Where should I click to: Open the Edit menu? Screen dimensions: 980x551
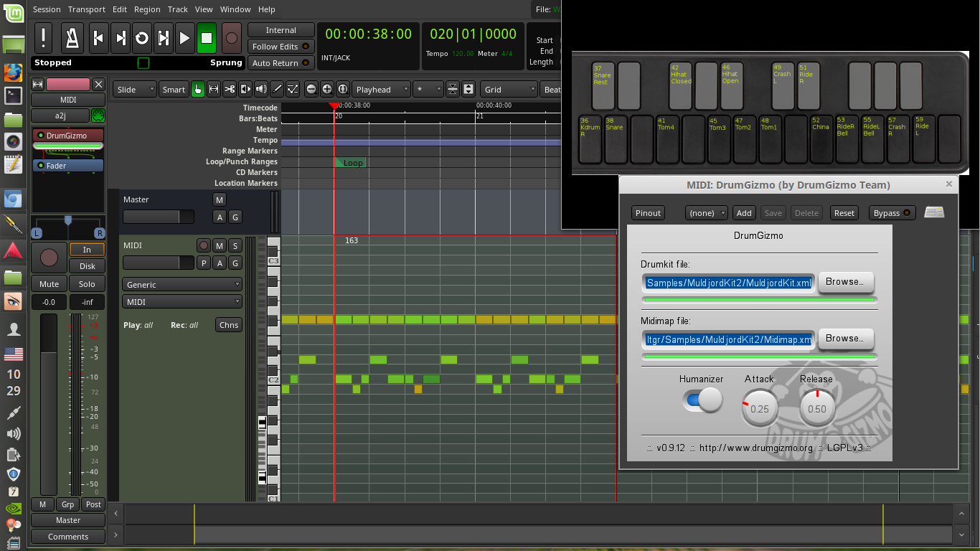coord(120,9)
